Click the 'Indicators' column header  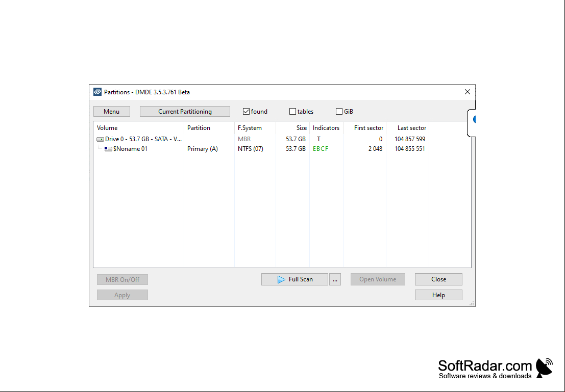tap(326, 128)
